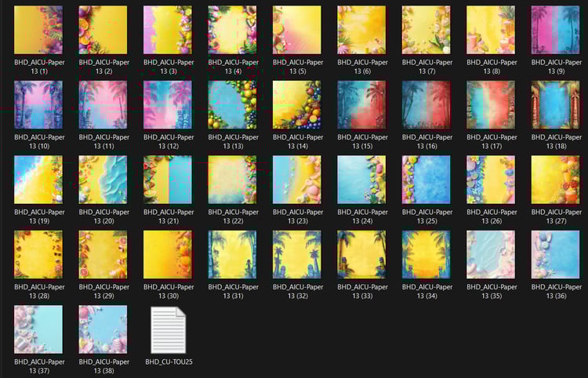The image size is (588, 378).
Task: Select the BHD_AICU-Paper 13 (30) thumbnail
Action: [x=168, y=255]
